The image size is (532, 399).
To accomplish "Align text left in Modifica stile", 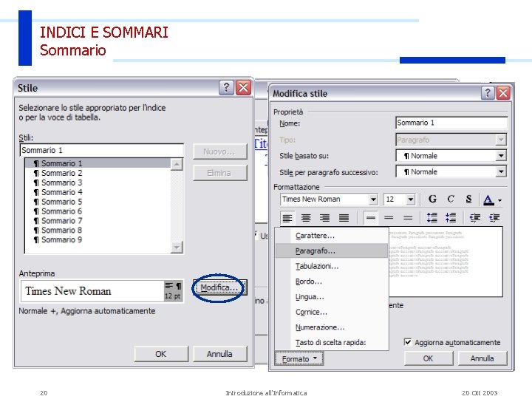I will [287, 218].
